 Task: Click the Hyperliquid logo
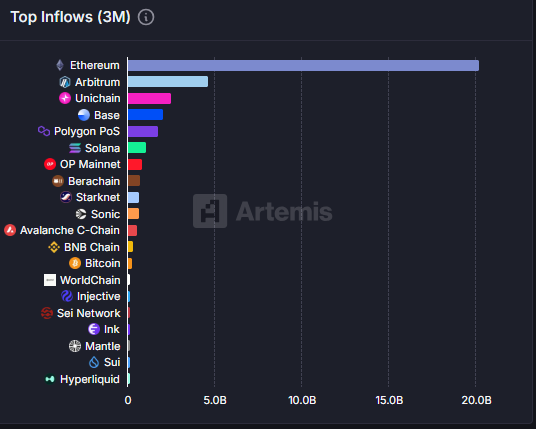coord(50,379)
